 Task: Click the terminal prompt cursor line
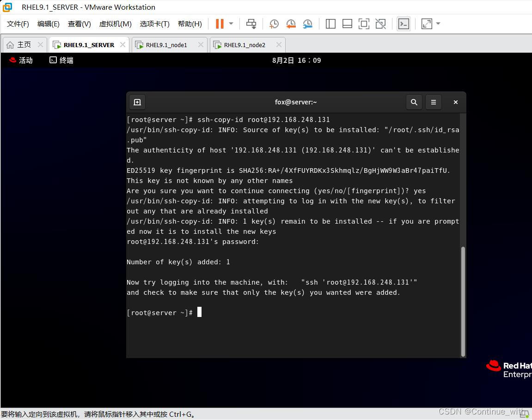point(164,312)
